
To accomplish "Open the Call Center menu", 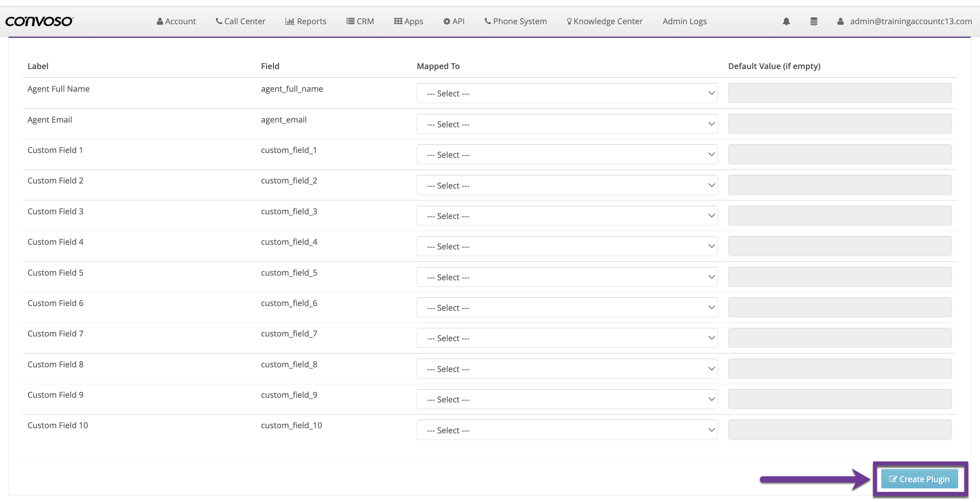I will [x=241, y=21].
